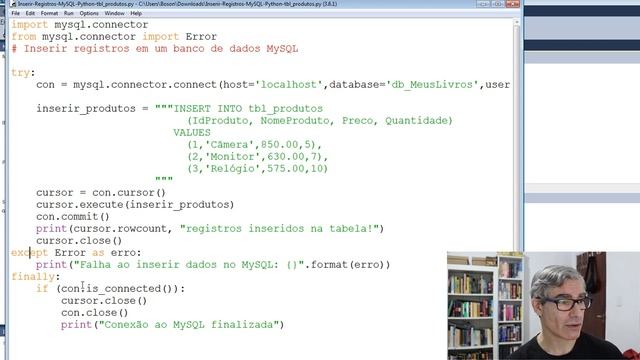Click the closing triple quotes of the SQL string
The width and height of the screenshot is (640, 360).
(x=164, y=179)
